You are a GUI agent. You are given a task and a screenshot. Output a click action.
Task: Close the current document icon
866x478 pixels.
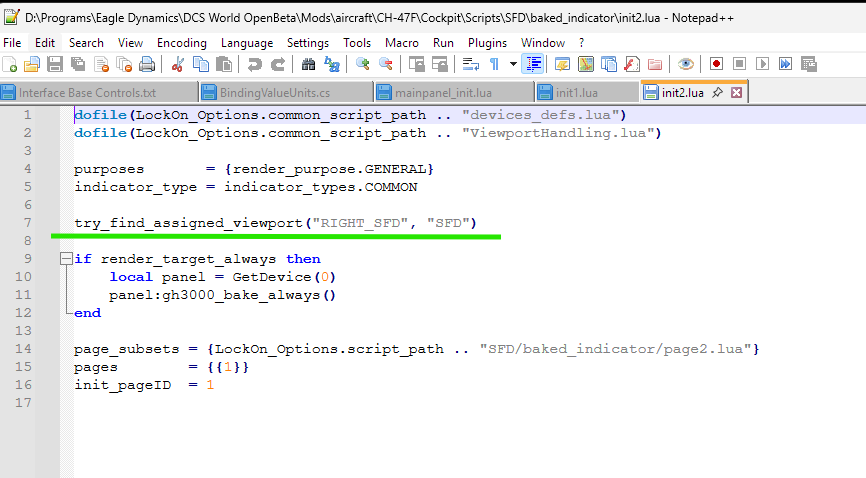(x=101, y=64)
